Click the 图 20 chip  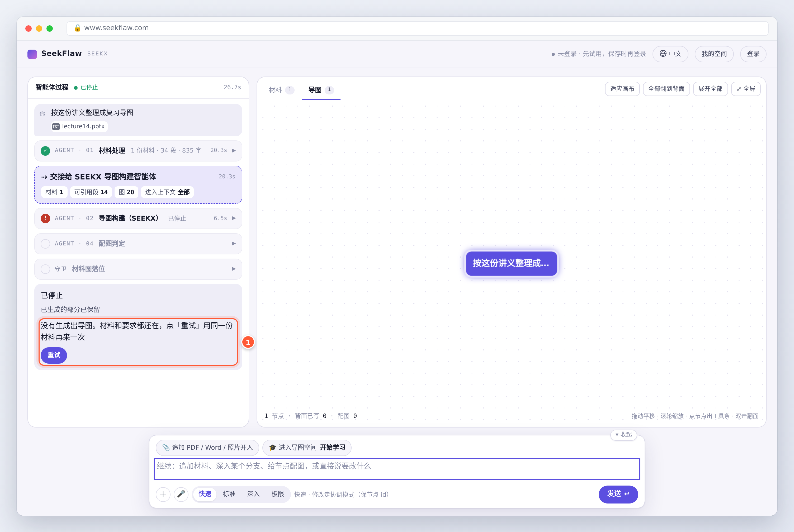(126, 192)
